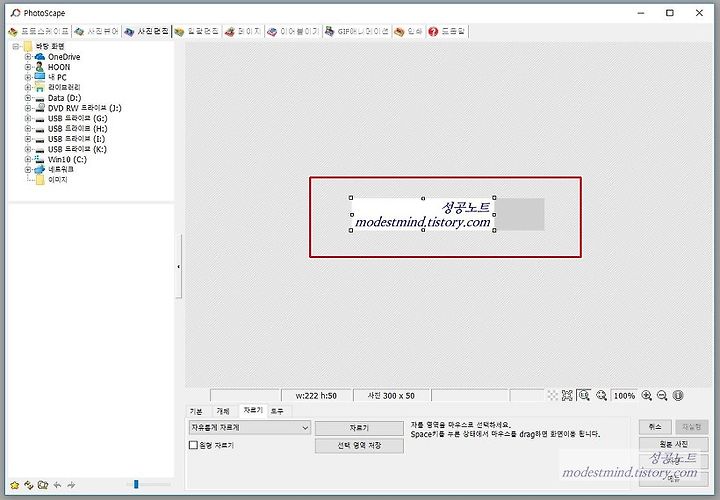720x500 pixels.
Task: Open the 자유롭게 자르기 crop mode dropdown
Action: click(250, 427)
